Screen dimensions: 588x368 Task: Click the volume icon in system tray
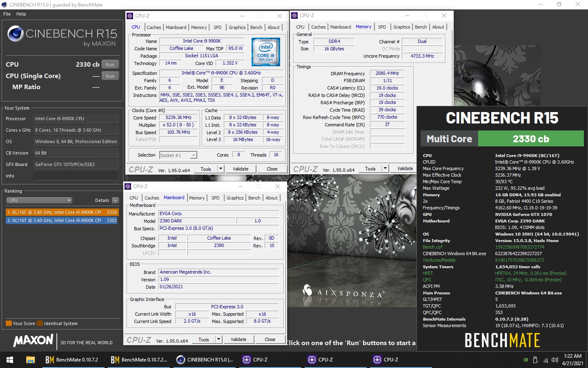pos(555,360)
